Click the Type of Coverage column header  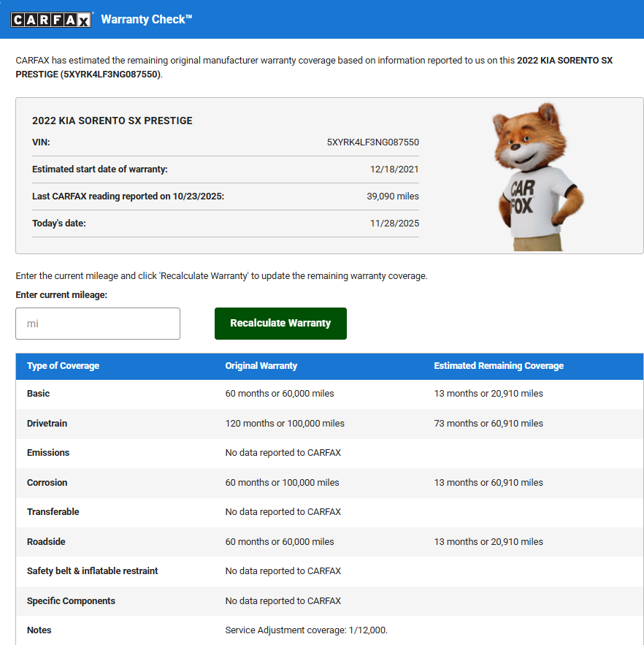(x=63, y=366)
